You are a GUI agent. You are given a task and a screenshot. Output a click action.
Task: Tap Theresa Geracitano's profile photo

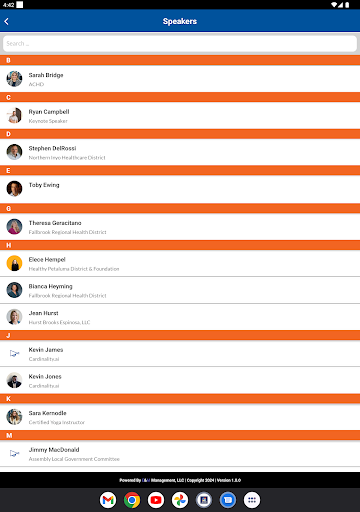14,227
